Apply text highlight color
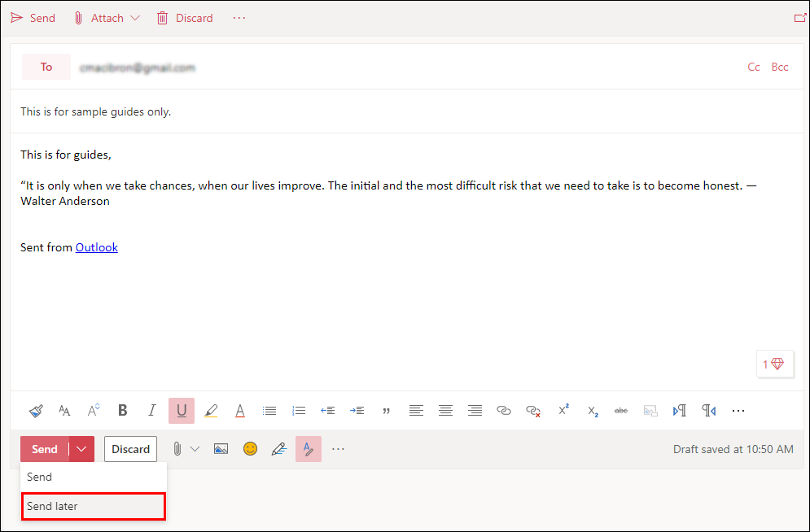The image size is (810, 532). pos(211,411)
